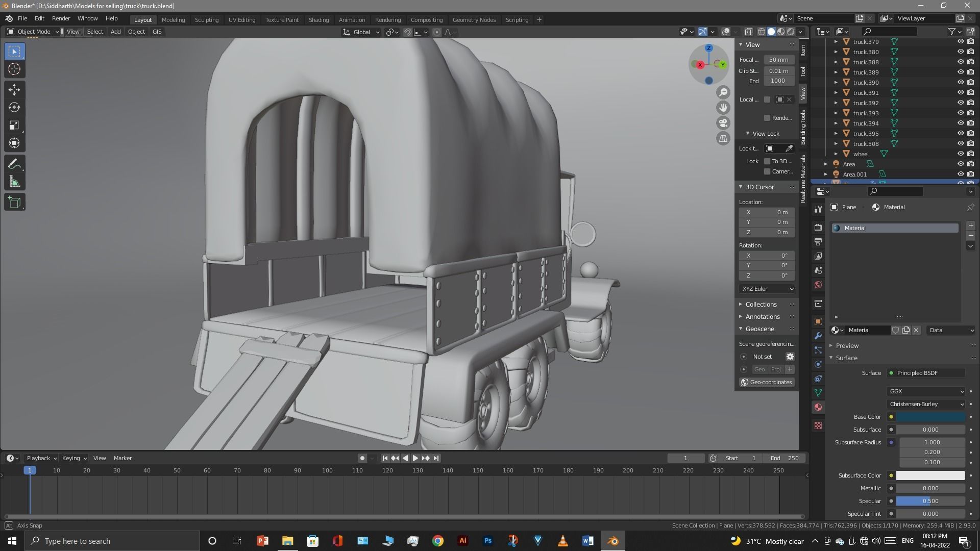Select Material slot in the list
Screen dimensions: 980x551
[895, 228]
